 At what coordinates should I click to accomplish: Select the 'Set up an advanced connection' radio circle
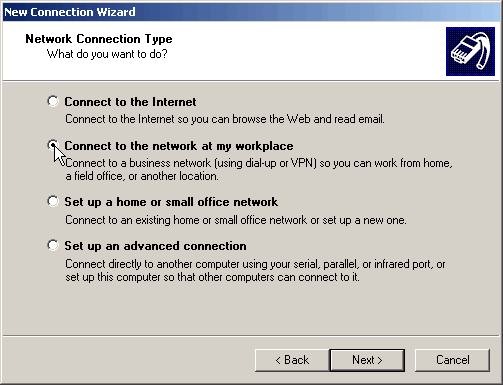53,245
